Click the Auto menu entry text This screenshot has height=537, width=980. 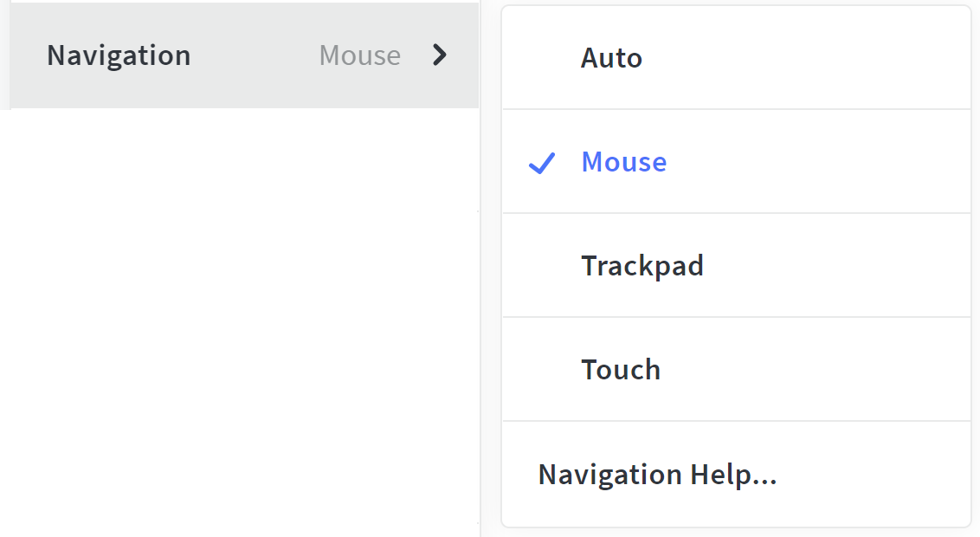click(611, 58)
